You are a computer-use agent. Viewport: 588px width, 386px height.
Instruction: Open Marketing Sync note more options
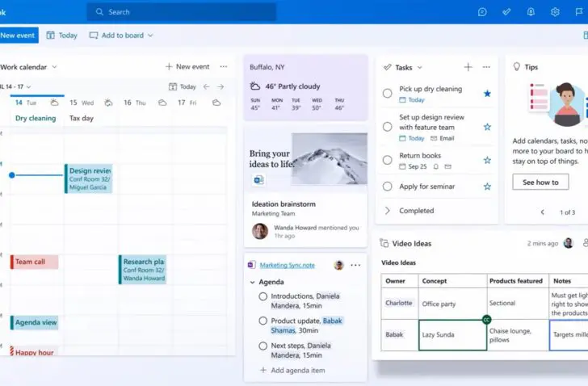[355, 266]
